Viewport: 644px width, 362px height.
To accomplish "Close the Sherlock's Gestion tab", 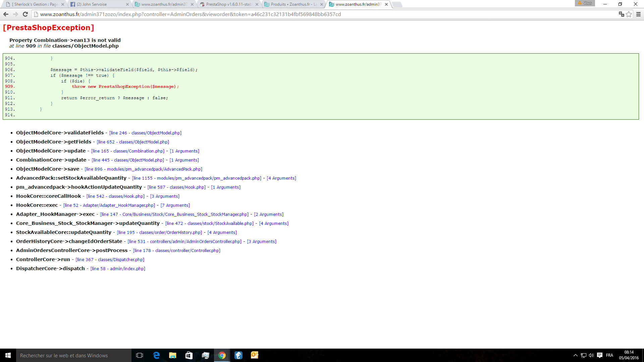I will pos(62,4).
